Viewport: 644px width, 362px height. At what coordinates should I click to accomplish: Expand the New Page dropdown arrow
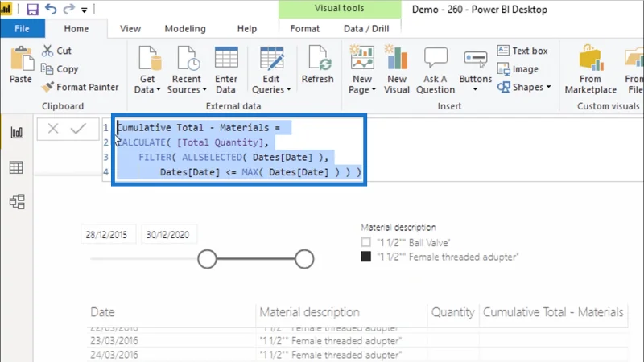374,89
